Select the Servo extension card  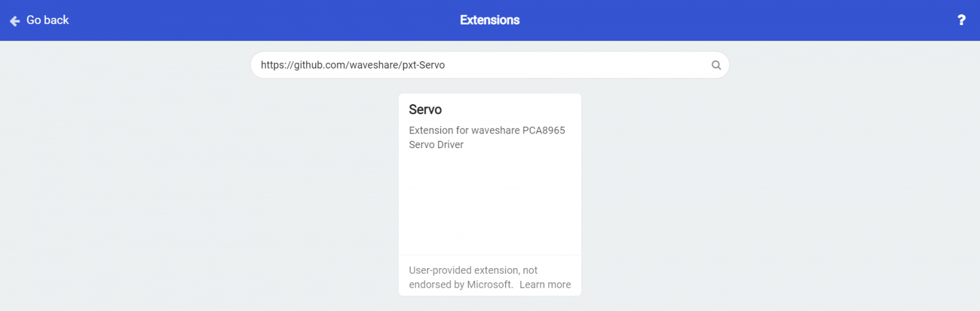[x=489, y=195]
